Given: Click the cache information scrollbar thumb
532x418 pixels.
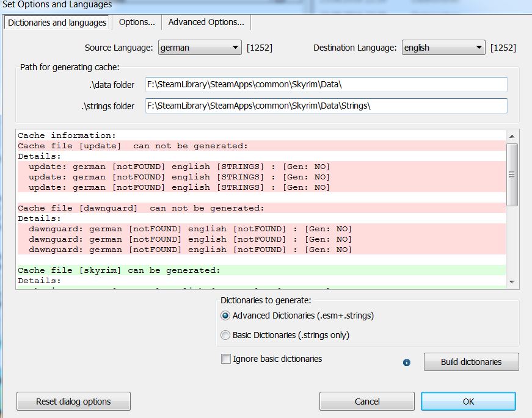Looking at the screenshot, I should 512,174.
